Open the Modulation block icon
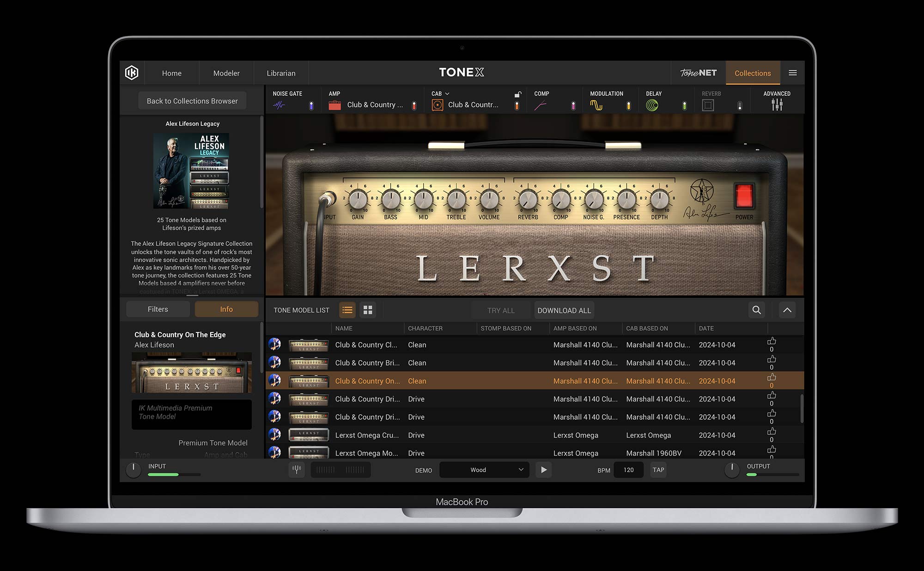The height and width of the screenshot is (571, 924). (596, 104)
